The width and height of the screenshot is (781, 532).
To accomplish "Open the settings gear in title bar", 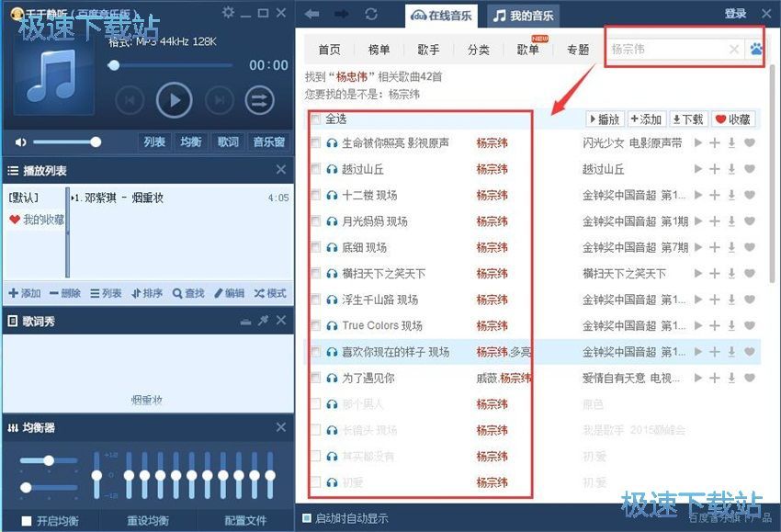I will click(x=228, y=13).
